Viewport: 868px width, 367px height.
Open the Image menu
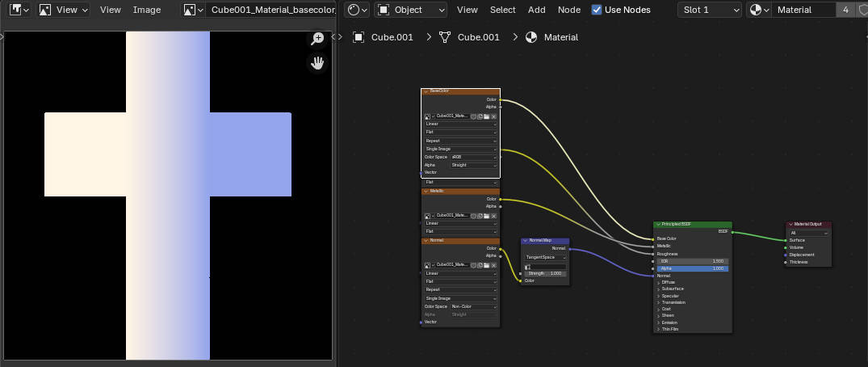click(x=147, y=10)
